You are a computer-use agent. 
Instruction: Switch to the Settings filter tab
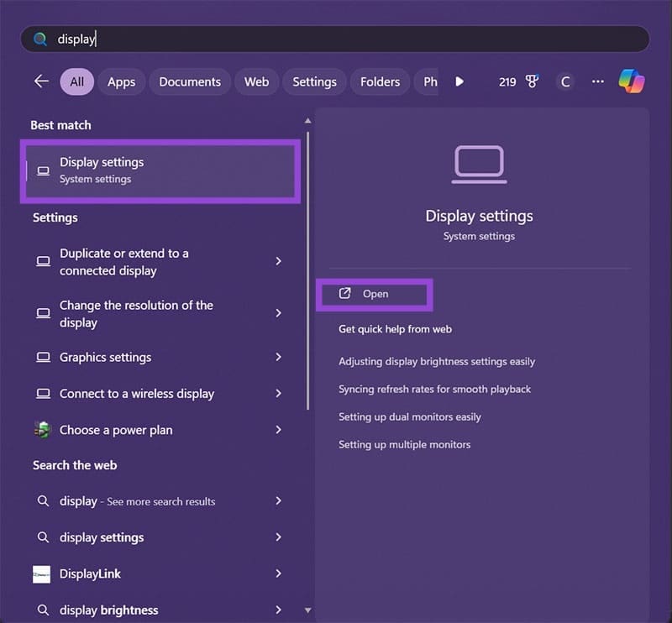click(x=314, y=81)
